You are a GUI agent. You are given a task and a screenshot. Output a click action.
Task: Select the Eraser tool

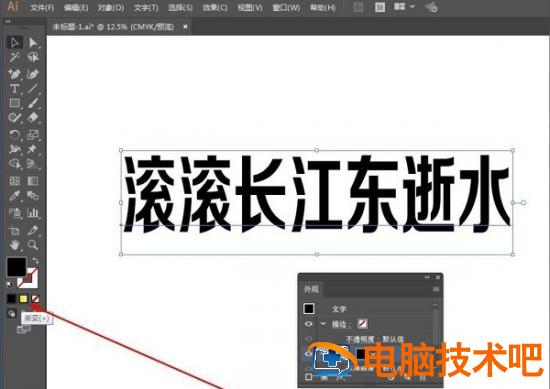(33, 118)
